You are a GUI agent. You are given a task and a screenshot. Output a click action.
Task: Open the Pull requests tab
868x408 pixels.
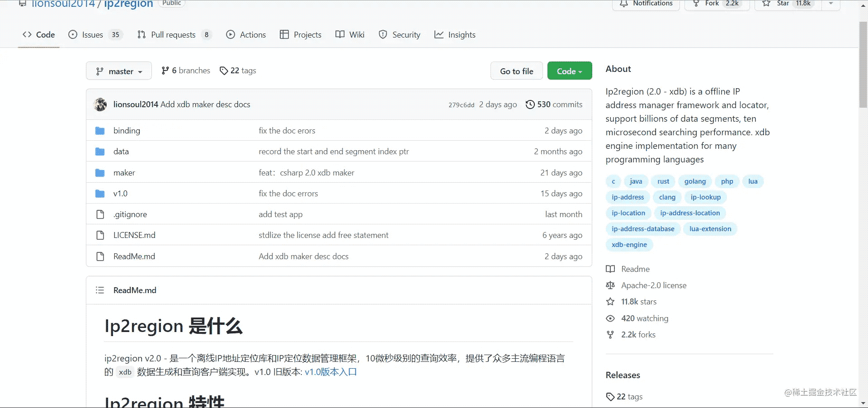tap(173, 35)
